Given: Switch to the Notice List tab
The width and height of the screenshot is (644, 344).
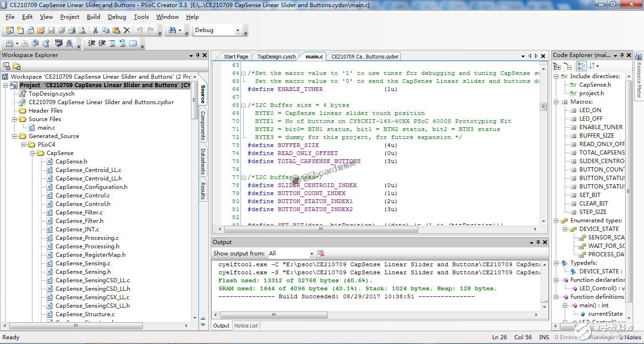Looking at the screenshot, I should click(246, 326).
